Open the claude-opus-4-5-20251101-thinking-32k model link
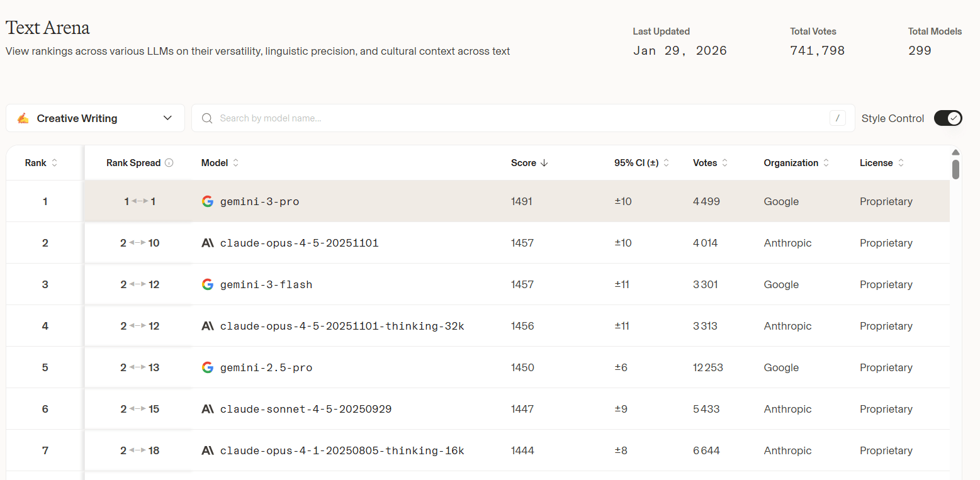 click(342, 326)
